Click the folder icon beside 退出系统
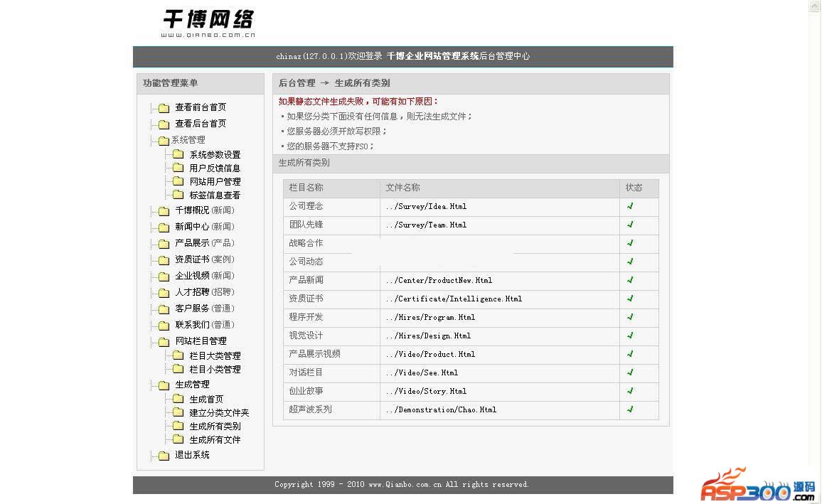 tap(164, 456)
